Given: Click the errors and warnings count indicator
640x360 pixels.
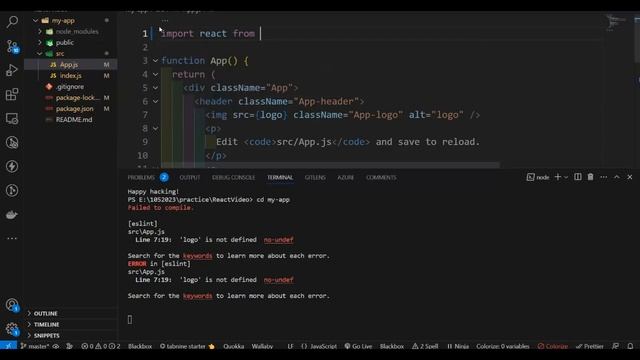Looking at the screenshot, I should [101, 346].
